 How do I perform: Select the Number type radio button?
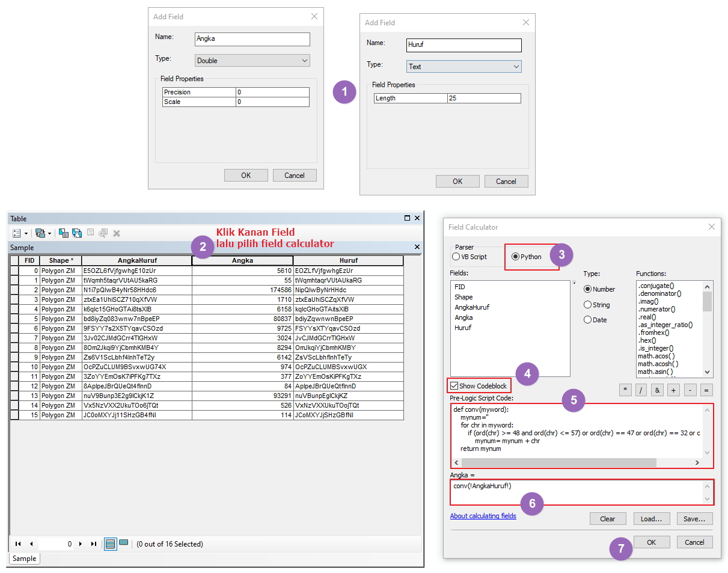point(599,289)
